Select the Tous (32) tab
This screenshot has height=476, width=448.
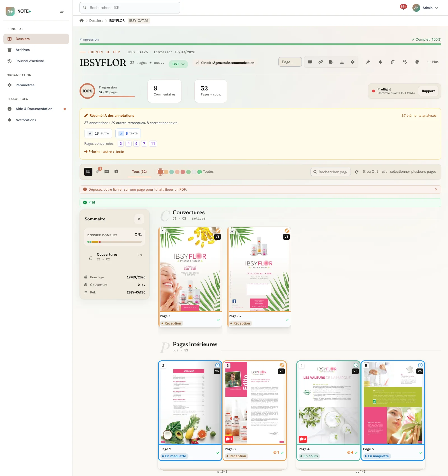139,172
